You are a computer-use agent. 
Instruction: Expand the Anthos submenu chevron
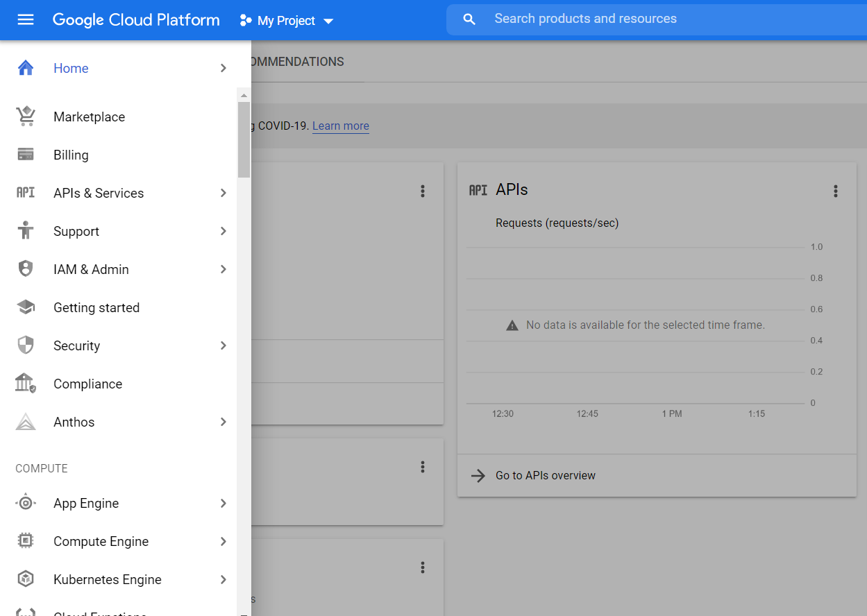click(223, 422)
